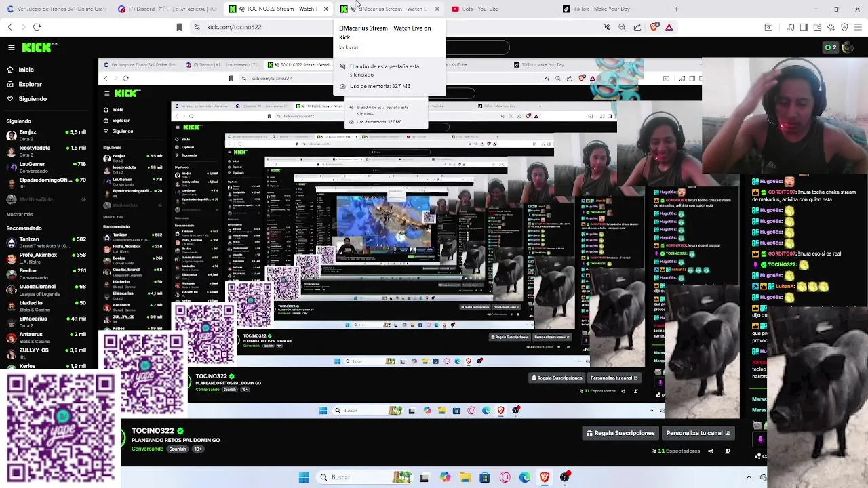Click the Regala Suscripciones button
This screenshot has width=868, height=488.
coord(620,433)
